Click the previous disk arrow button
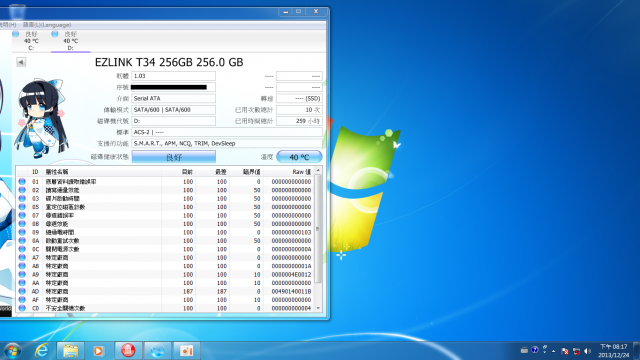This screenshot has height=360, width=640. click(x=21, y=62)
